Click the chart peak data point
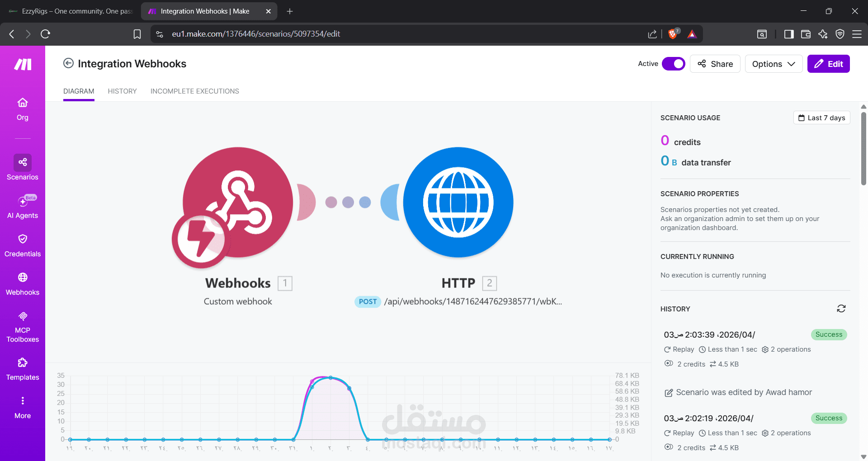 pyautogui.click(x=330, y=377)
